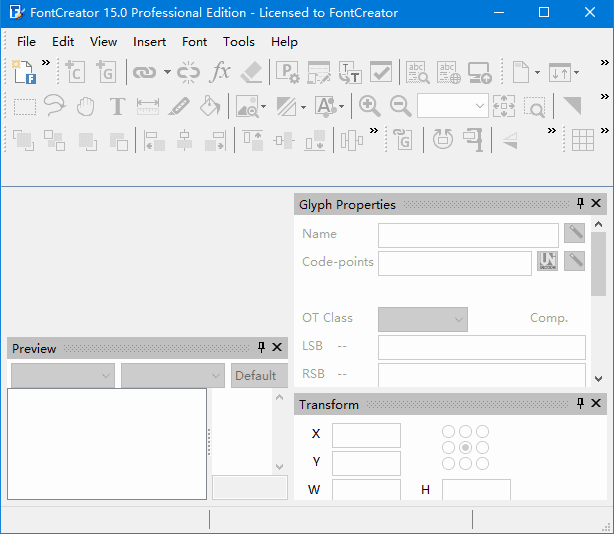Select the center transform anchor radio button

[465, 447]
